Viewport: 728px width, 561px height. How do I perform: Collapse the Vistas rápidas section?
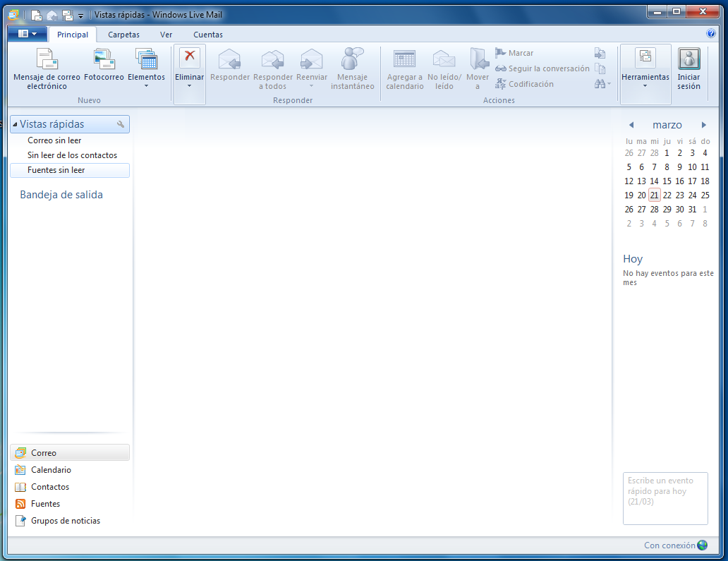[15, 124]
